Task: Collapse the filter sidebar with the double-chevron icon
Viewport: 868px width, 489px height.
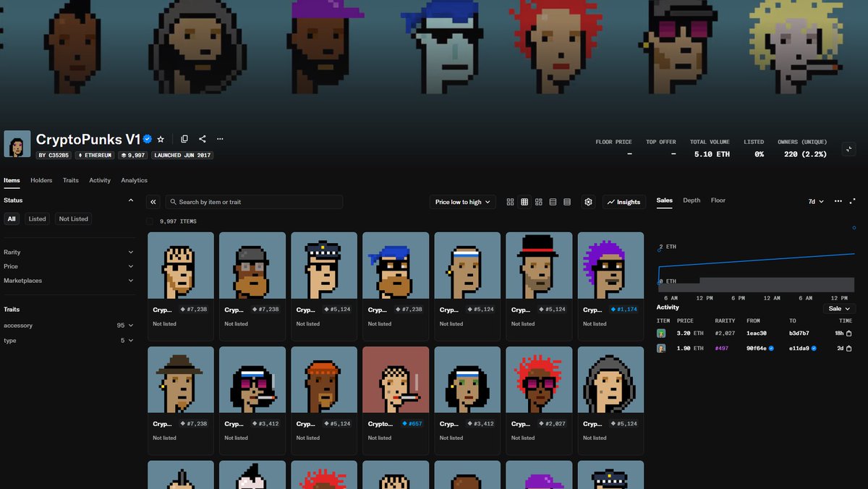Action: [x=153, y=202]
